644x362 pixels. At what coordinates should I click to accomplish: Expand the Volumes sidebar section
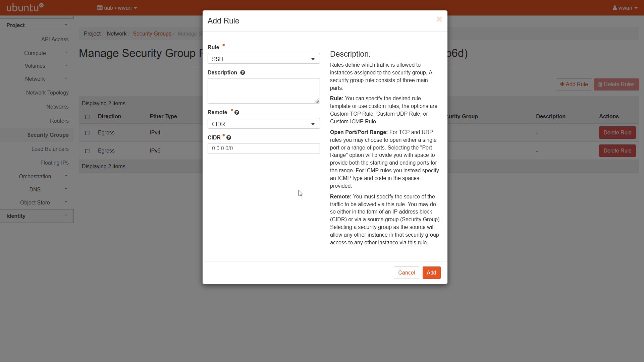coord(37,66)
